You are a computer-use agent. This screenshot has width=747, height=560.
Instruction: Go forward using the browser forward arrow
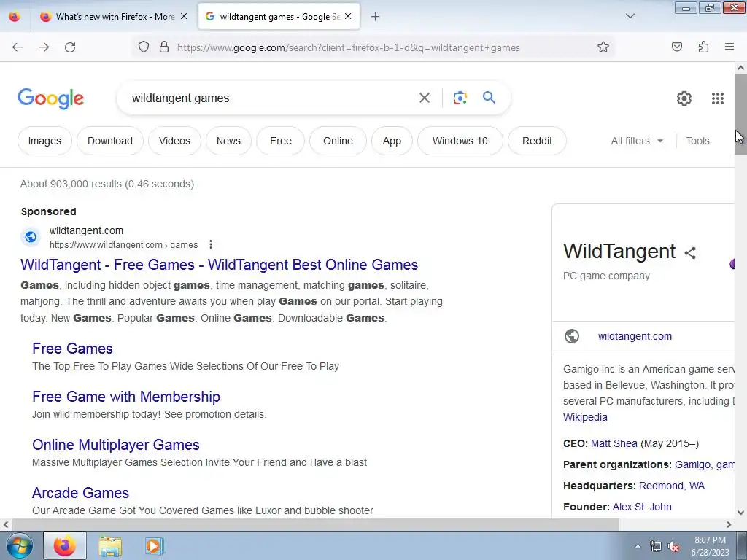[44, 47]
